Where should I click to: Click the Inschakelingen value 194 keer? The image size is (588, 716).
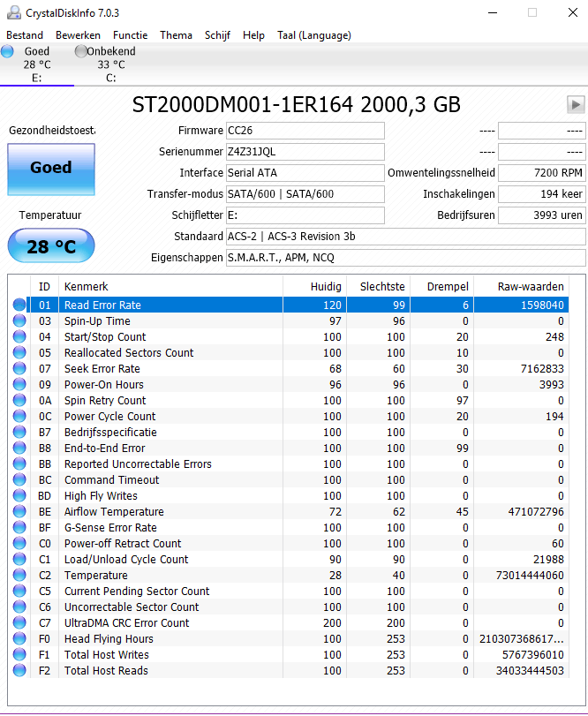point(541,194)
